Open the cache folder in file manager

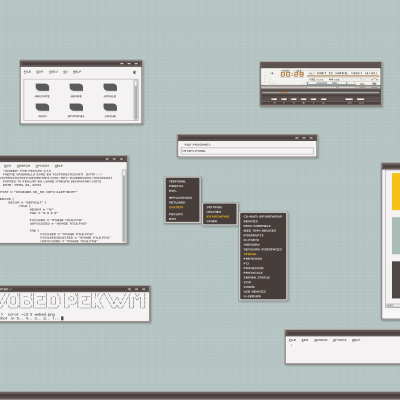[110, 110]
